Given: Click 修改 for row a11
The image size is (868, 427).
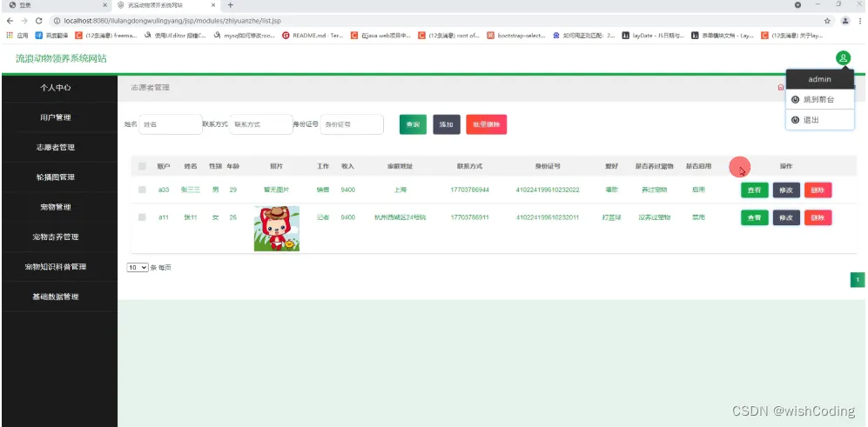Looking at the screenshot, I should pos(786,217).
